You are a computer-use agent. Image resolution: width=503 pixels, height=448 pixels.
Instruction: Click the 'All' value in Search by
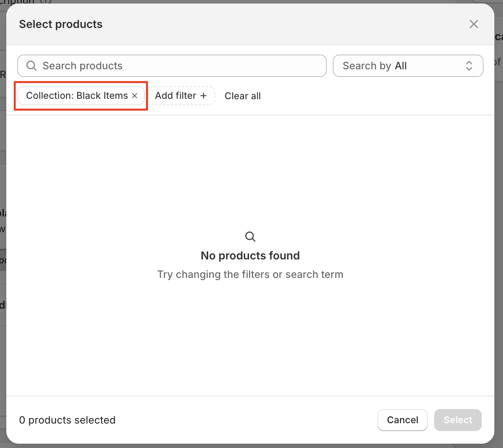(x=401, y=66)
